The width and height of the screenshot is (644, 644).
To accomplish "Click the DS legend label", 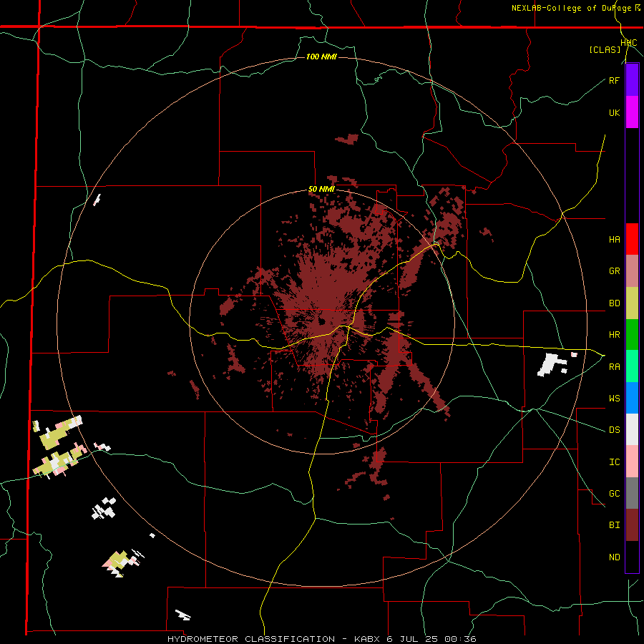I will pos(614,430).
